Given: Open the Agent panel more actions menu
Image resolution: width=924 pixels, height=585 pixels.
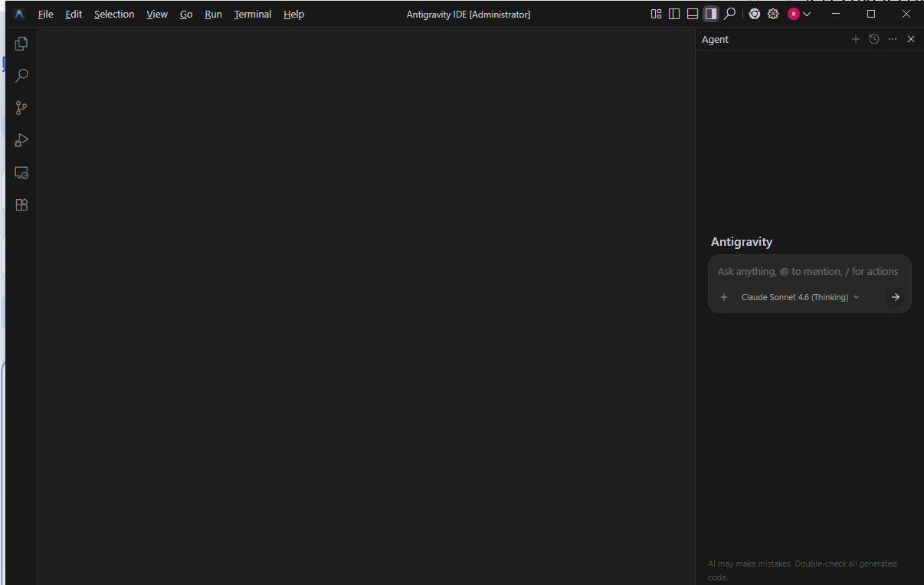Looking at the screenshot, I should [x=893, y=39].
